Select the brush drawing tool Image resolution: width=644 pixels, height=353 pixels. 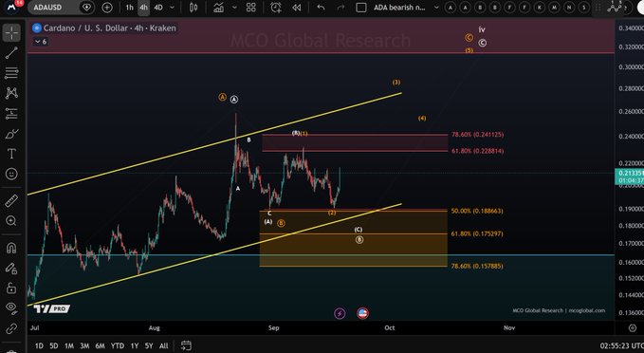point(11,134)
